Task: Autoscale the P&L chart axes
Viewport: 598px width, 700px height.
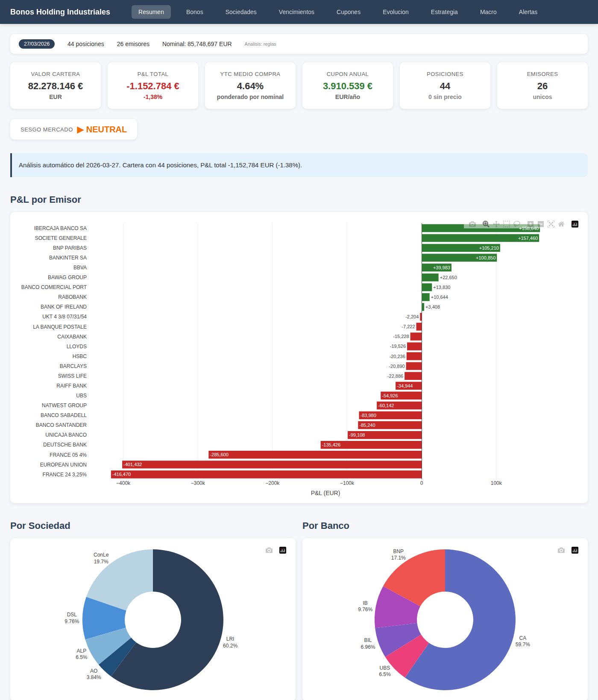Action: point(551,224)
